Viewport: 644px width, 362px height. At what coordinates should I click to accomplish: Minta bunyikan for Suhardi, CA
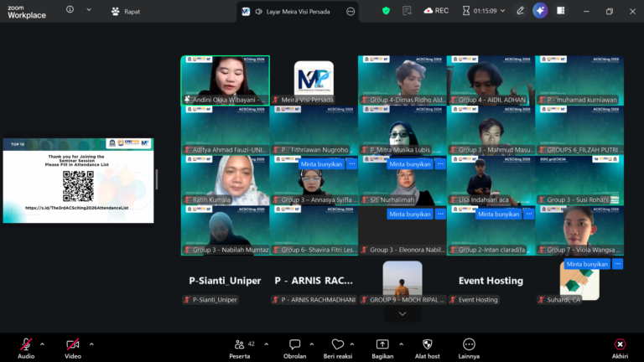pos(587,264)
